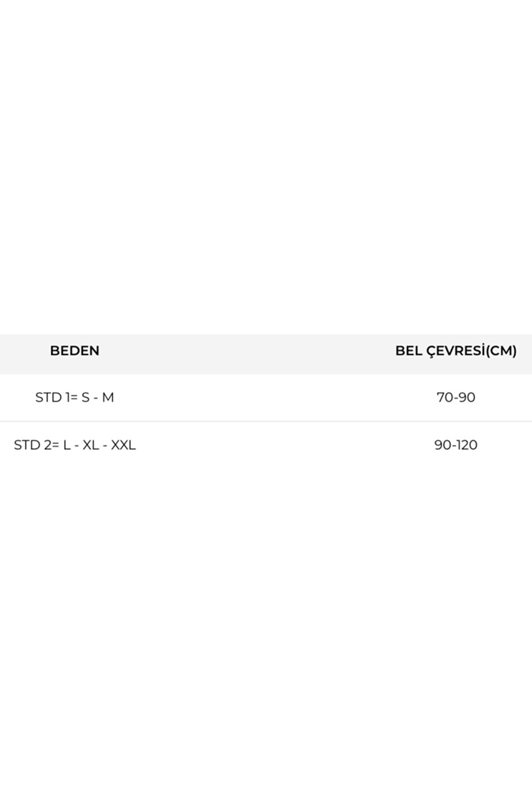Click the 70-90 waist measurement value

[456, 398]
